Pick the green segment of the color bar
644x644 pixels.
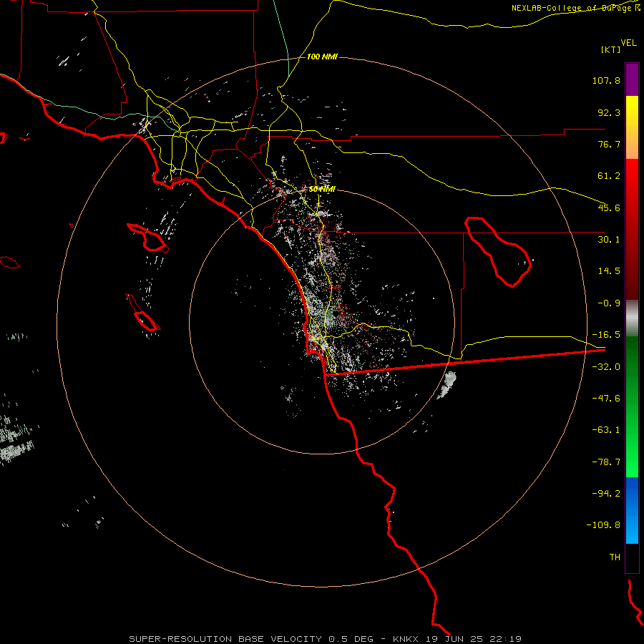[632, 406]
